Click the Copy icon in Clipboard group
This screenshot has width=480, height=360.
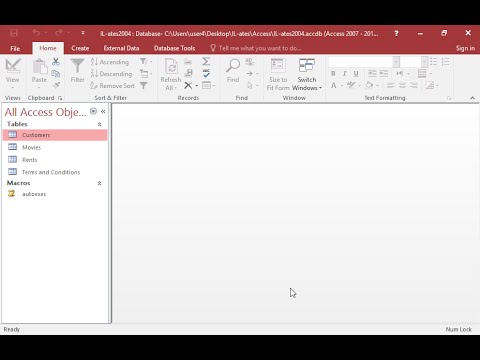point(56,73)
